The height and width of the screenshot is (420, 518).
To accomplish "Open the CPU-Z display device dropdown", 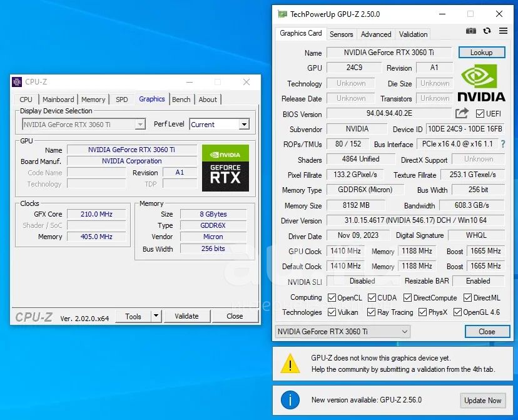I will [84, 125].
